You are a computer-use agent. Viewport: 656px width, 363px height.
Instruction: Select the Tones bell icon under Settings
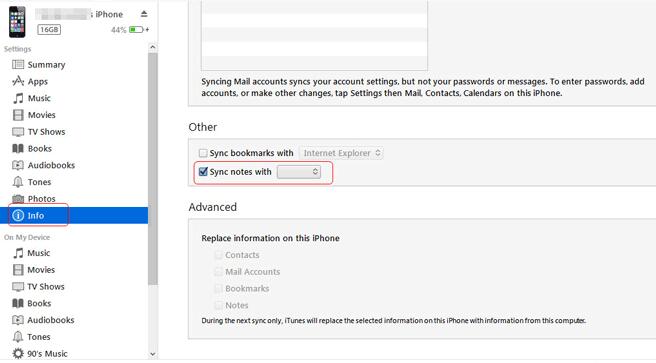point(18,182)
